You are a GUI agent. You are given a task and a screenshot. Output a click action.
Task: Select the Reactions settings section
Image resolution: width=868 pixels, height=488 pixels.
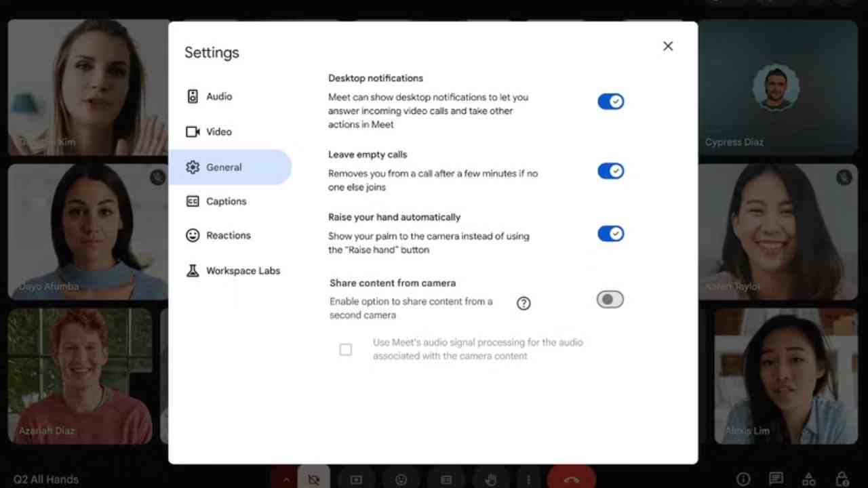[x=228, y=235]
